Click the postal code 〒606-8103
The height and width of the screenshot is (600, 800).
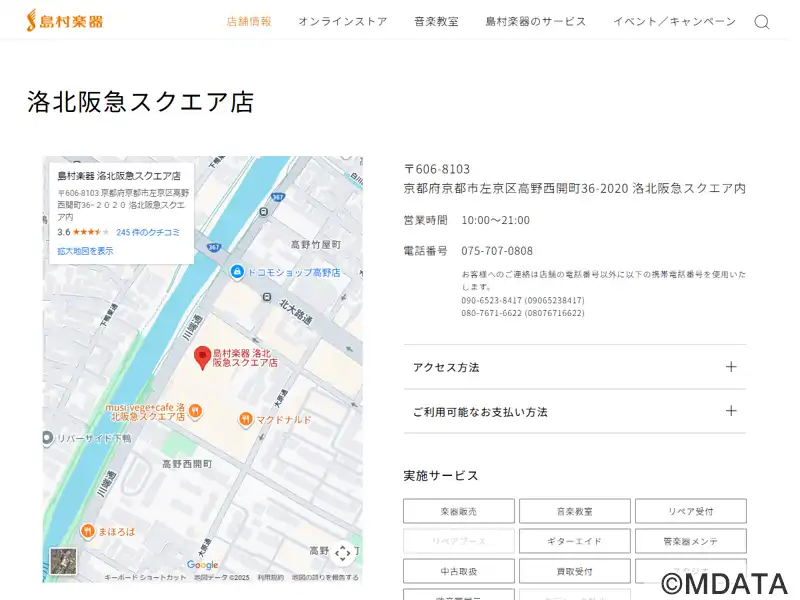pyautogui.click(x=437, y=169)
